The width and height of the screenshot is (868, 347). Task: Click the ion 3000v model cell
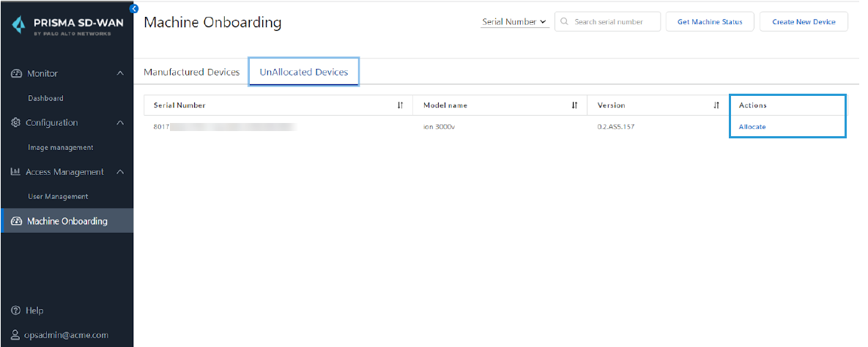coord(439,127)
